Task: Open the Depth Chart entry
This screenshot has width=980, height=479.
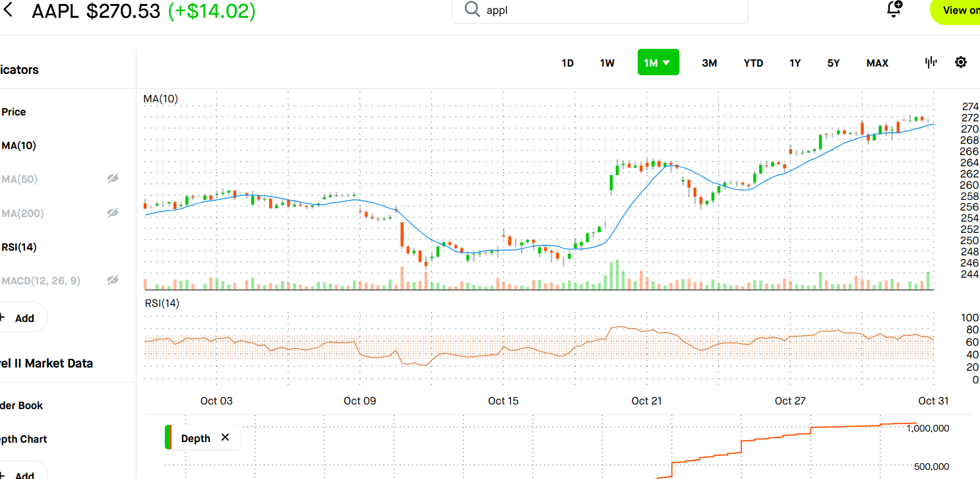Action: (23, 439)
